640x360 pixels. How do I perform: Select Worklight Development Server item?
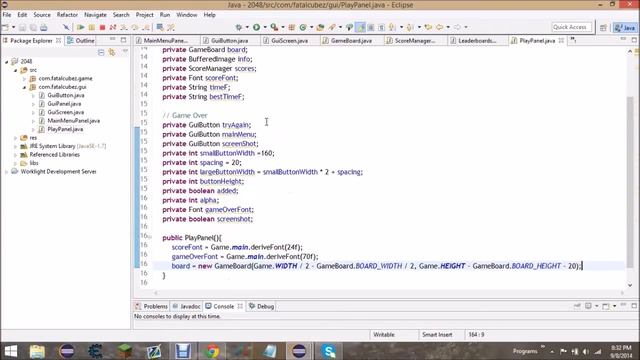tap(58, 171)
